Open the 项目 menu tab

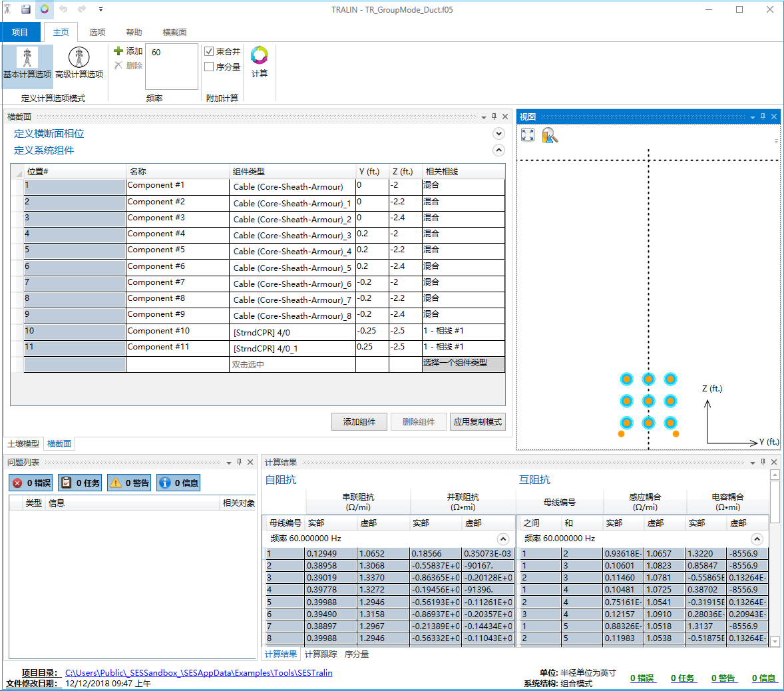[x=20, y=32]
